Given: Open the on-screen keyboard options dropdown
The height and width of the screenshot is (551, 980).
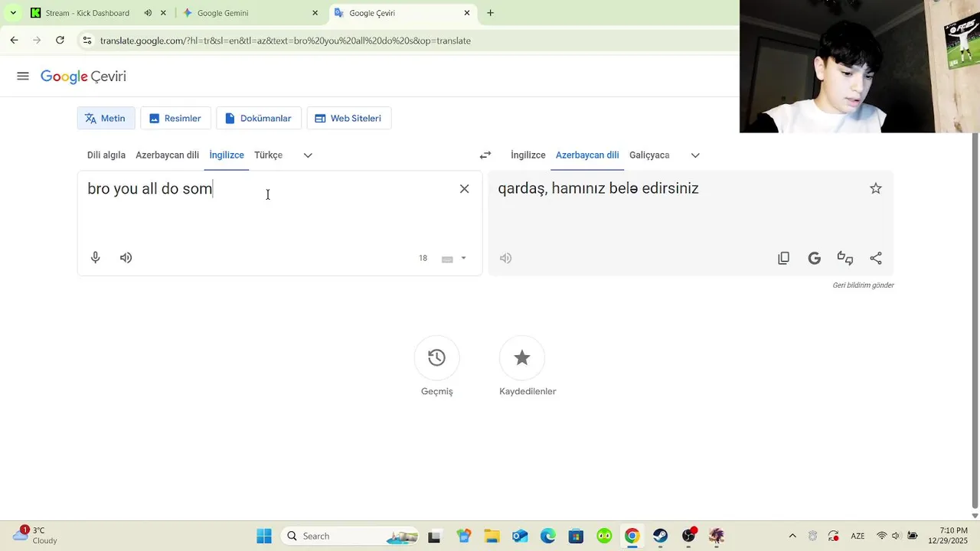Looking at the screenshot, I should click(463, 259).
